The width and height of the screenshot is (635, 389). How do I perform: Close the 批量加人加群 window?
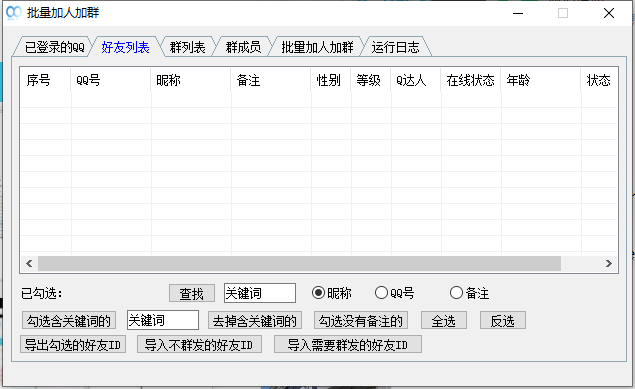[609, 13]
